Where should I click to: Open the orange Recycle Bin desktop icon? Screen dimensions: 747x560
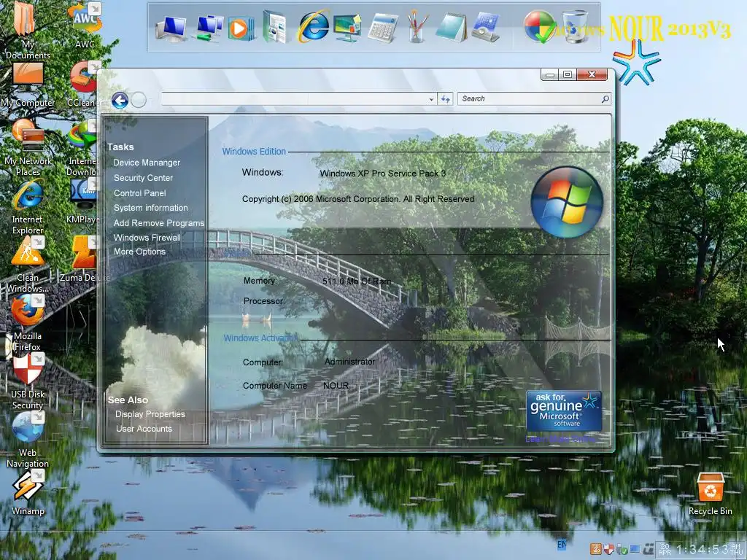pos(710,494)
